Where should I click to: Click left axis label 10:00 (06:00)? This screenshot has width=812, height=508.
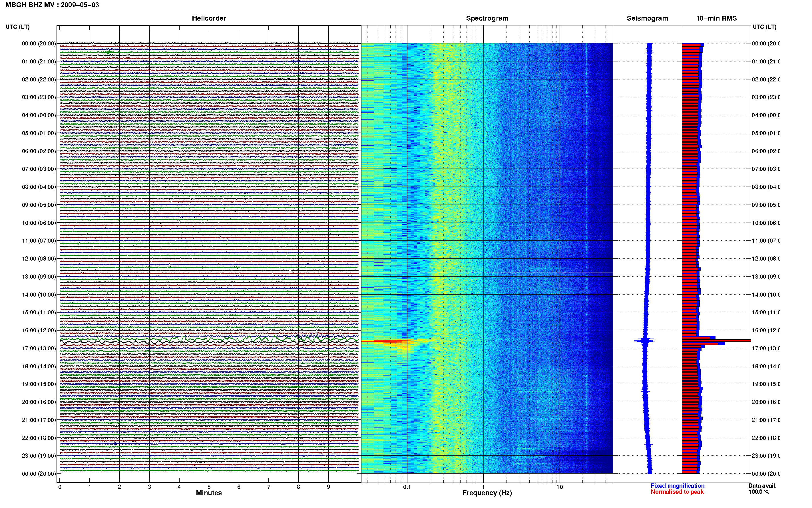(x=39, y=223)
